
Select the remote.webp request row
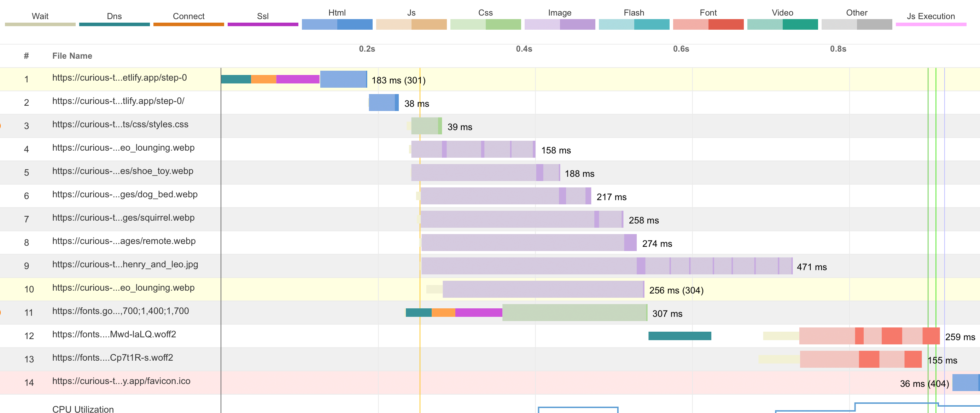point(124,241)
